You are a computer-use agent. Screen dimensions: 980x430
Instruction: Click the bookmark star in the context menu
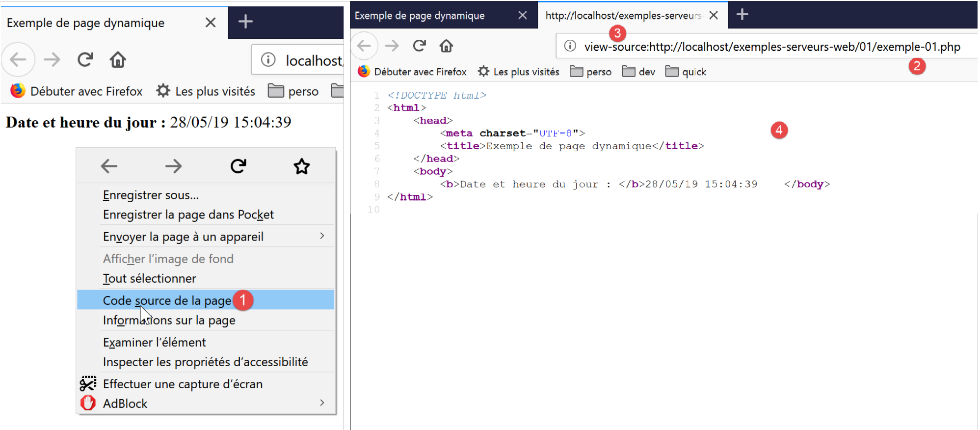coord(301,166)
